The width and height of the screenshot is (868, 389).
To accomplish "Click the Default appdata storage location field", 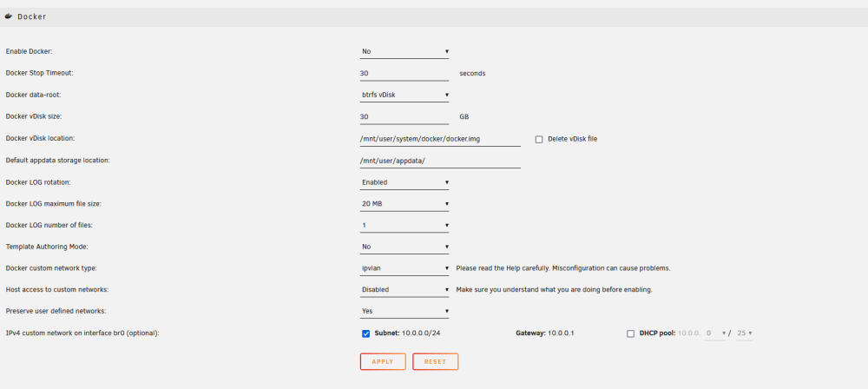I will [440, 161].
